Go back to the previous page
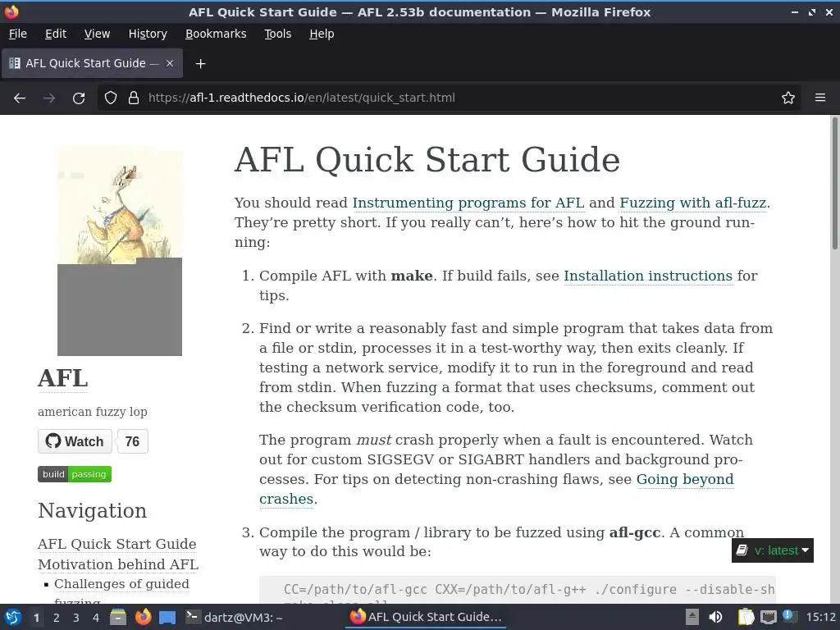This screenshot has width=840, height=630. (x=20, y=98)
